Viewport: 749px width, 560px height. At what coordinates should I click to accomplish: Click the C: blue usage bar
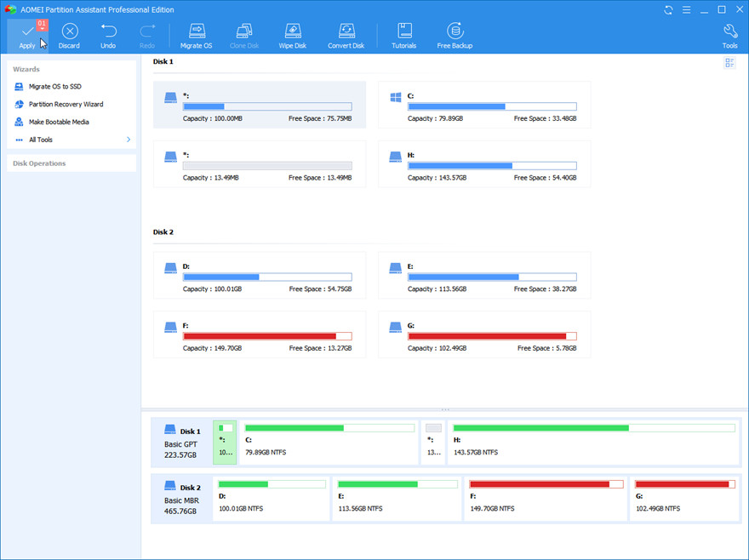click(492, 106)
